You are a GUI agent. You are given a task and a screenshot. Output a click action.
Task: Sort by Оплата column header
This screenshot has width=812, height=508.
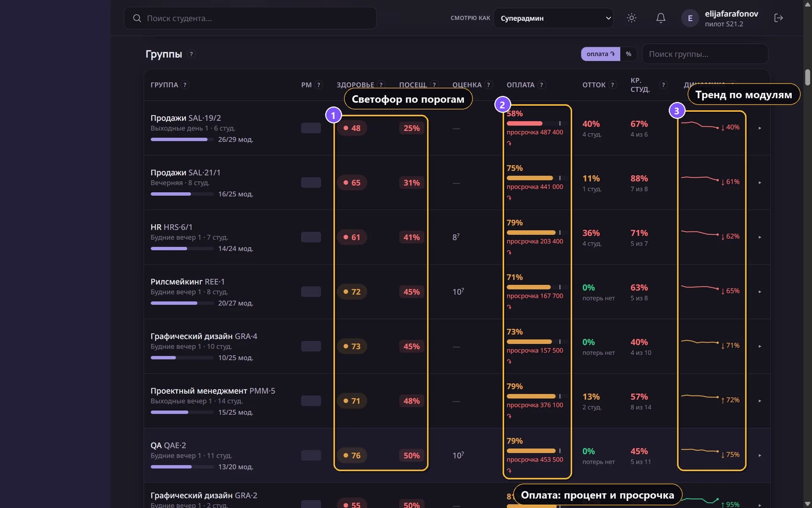coord(521,85)
